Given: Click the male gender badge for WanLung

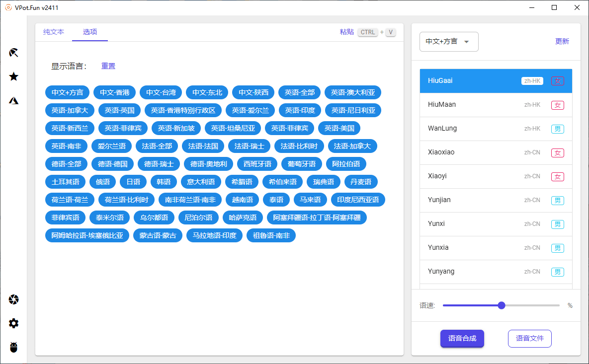Looking at the screenshot, I should (x=558, y=129).
